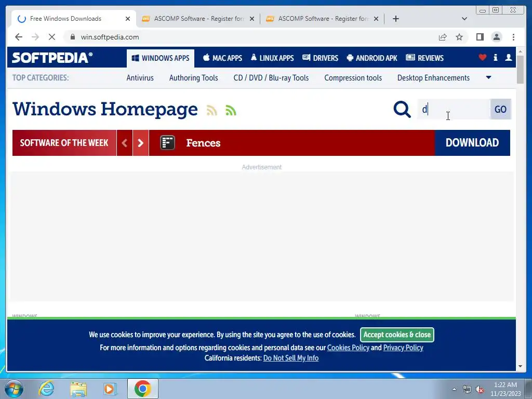Image resolution: width=532 pixels, height=399 pixels.
Task: Open a new tab with the plus button
Action: pos(395,19)
